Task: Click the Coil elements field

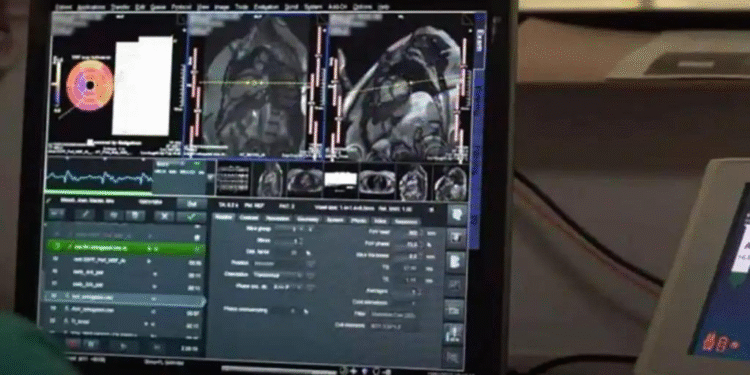Action: [x=394, y=326]
